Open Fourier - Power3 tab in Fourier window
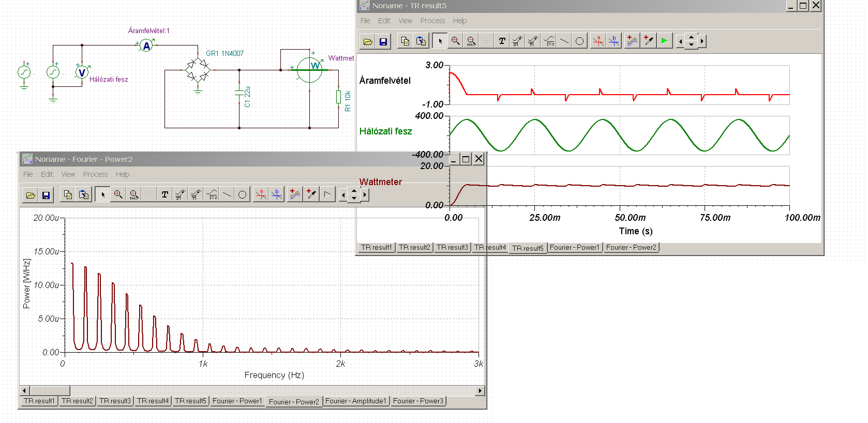This screenshot has width=868, height=423. (x=418, y=401)
